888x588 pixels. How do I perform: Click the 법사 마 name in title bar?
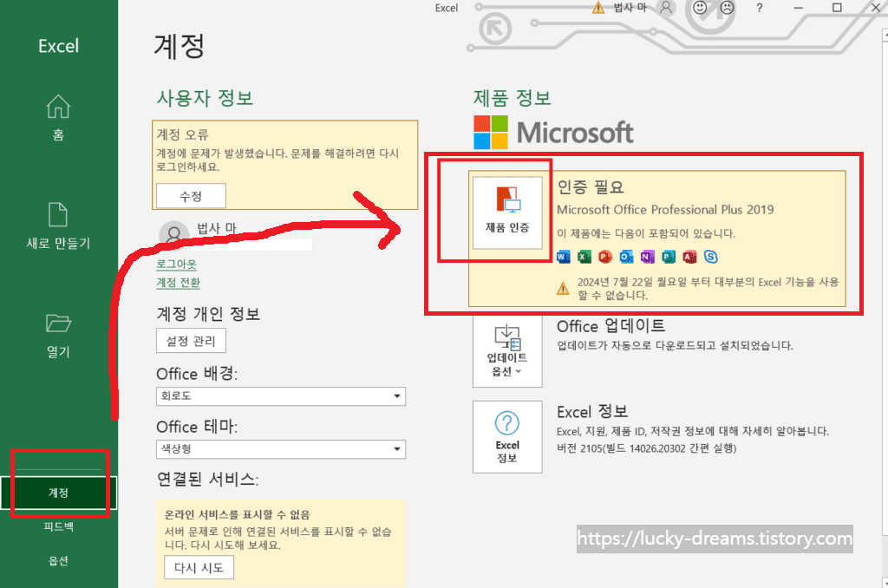[x=630, y=7]
